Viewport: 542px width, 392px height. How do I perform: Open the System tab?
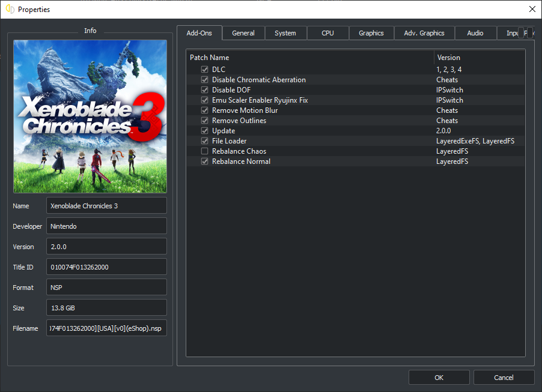(x=285, y=33)
